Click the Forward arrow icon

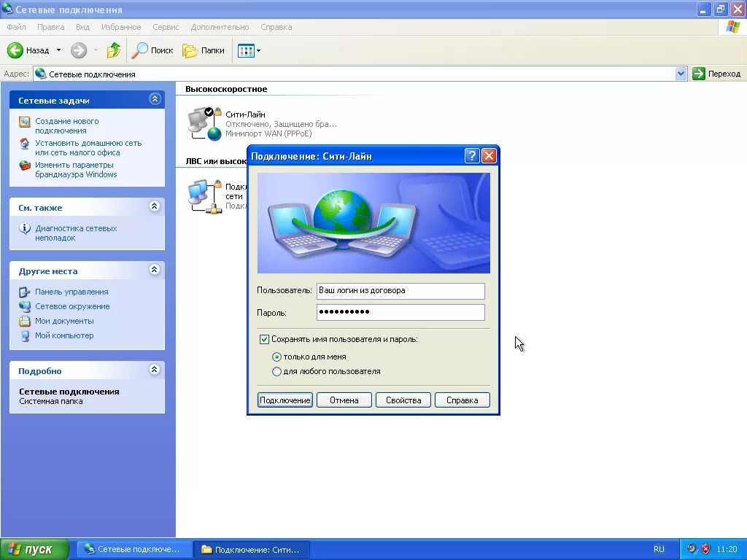[79, 50]
